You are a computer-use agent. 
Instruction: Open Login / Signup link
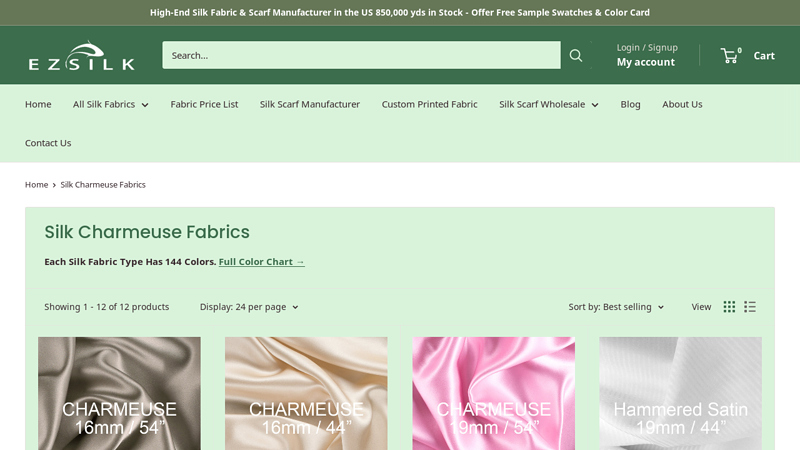tap(647, 47)
